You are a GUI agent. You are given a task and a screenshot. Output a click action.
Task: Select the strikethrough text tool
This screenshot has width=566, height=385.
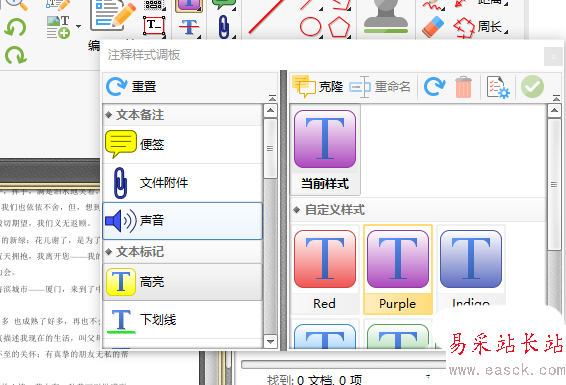coord(189,27)
